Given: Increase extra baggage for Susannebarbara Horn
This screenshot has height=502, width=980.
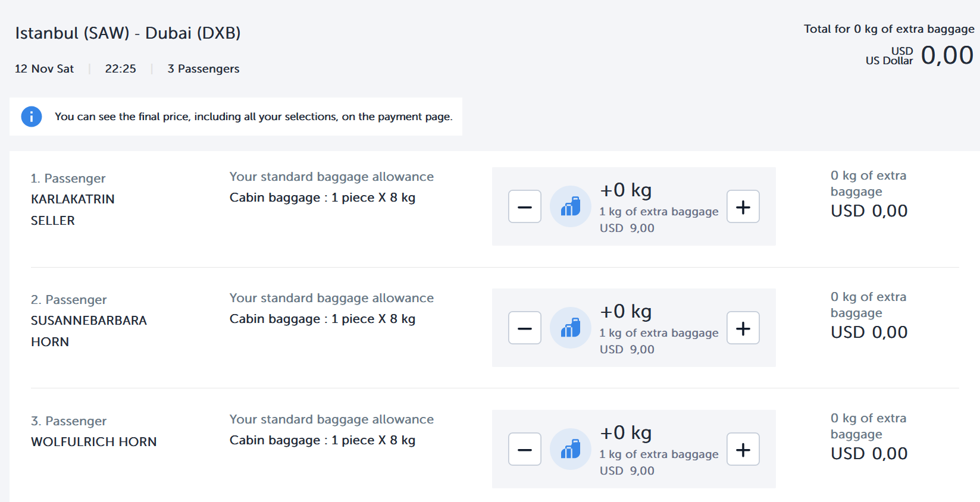Looking at the screenshot, I should click(743, 328).
